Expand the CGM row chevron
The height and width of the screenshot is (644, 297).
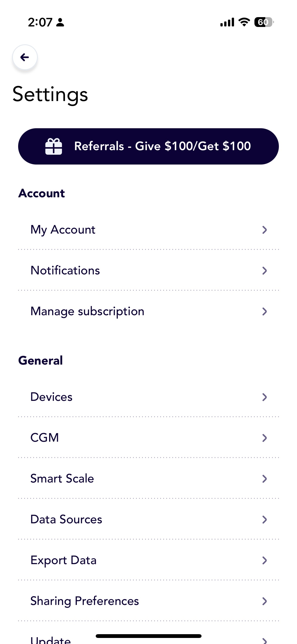265,438
